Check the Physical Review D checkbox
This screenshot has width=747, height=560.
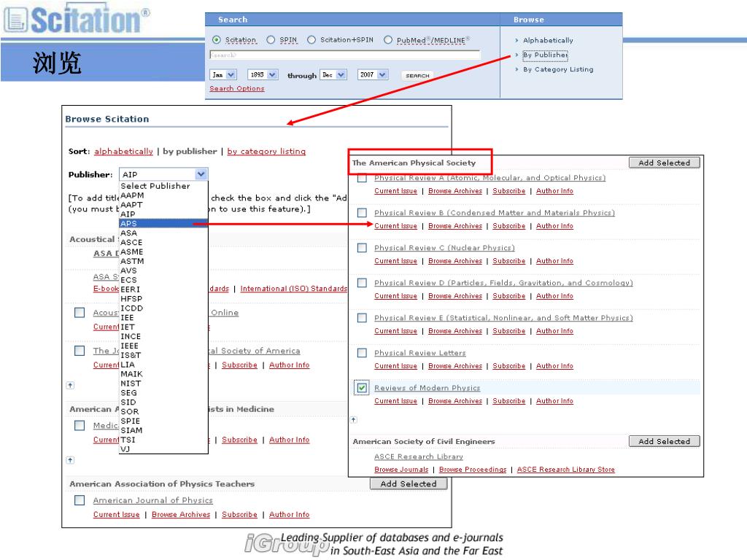coord(362,283)
